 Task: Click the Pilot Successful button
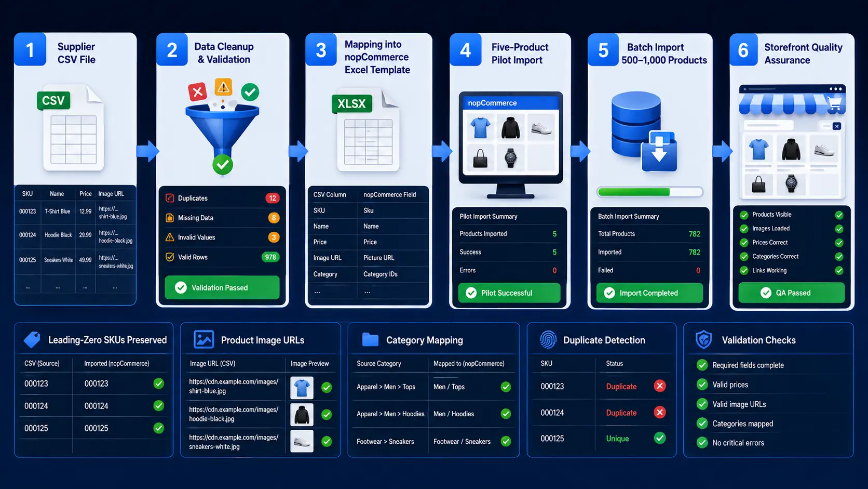tap(509, 293)
